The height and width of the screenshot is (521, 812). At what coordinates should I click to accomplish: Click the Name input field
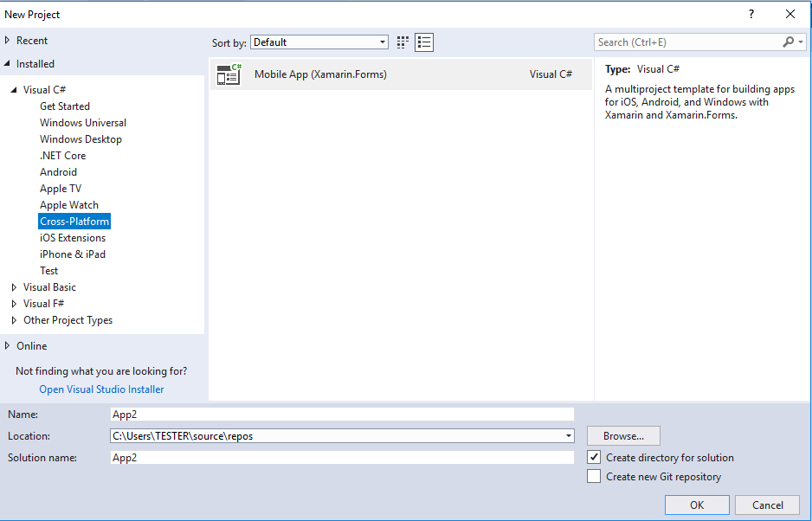342,415
